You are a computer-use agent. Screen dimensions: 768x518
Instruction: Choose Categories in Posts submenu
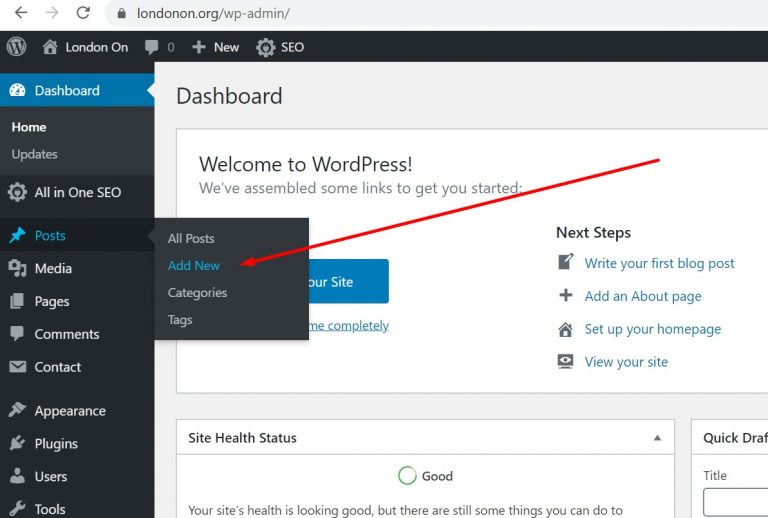click(x=197, y=293)
